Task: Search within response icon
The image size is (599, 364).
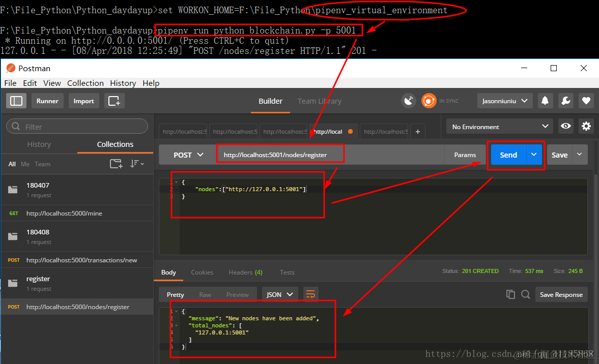Action: pos(526,294)
